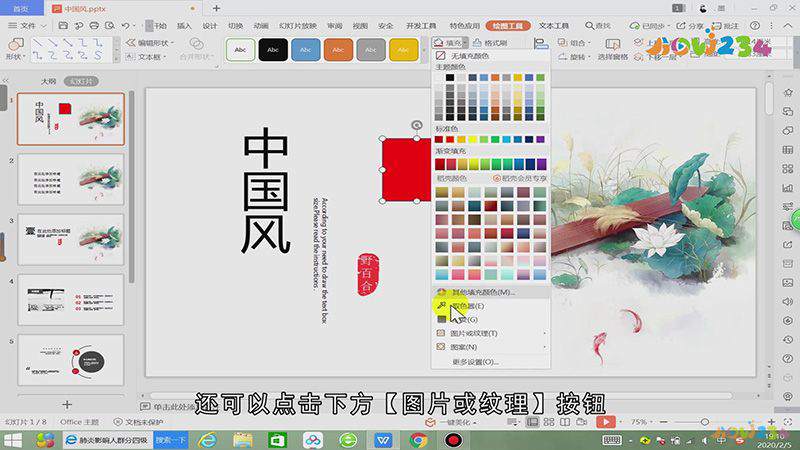Select slide 4 thumbnail
This screenshot has height=450, width=800.
point(71,300)
